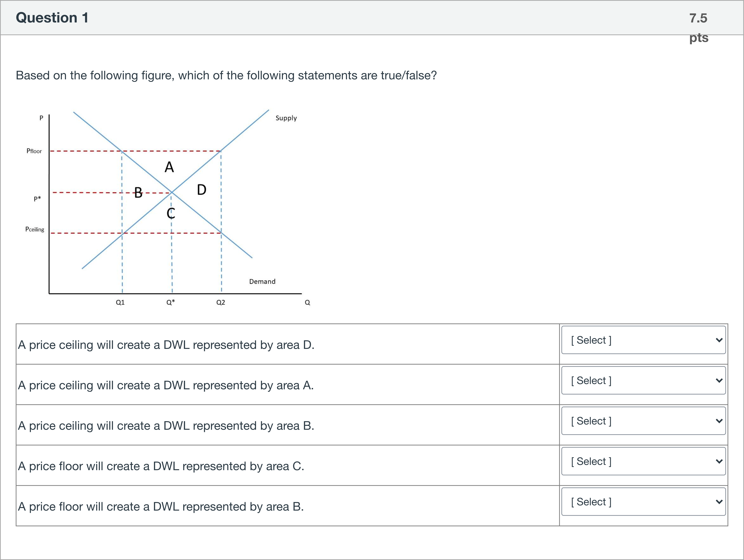Image resolution: width=744 pixels, height=560 pixels.
Task: Click the Question 1 heading
Action: coord(52,18)
